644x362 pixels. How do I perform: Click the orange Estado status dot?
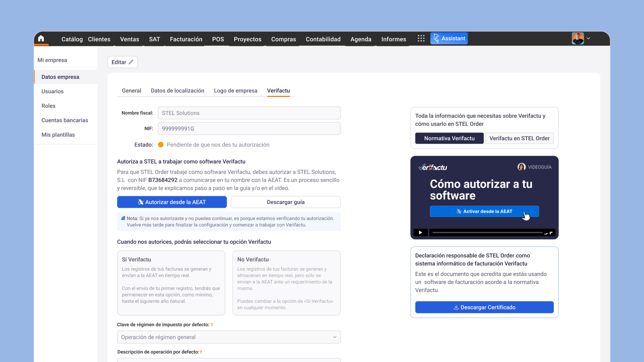[161, 145]
